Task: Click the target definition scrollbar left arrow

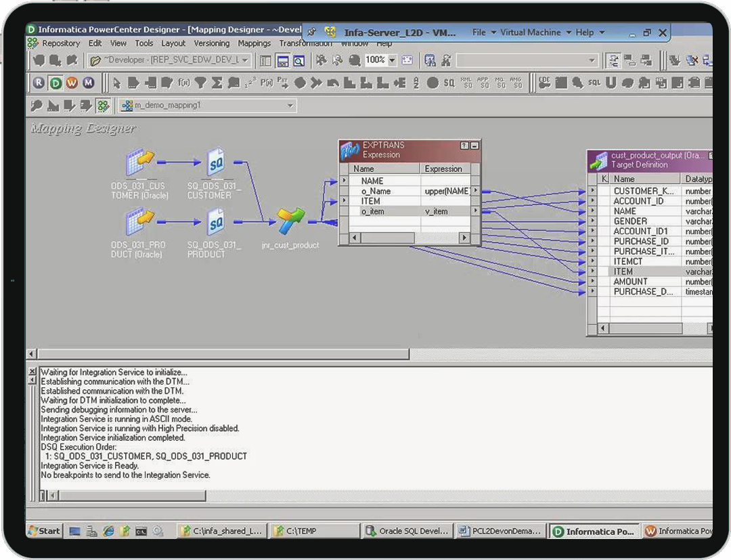Action: tap(603, 328)
